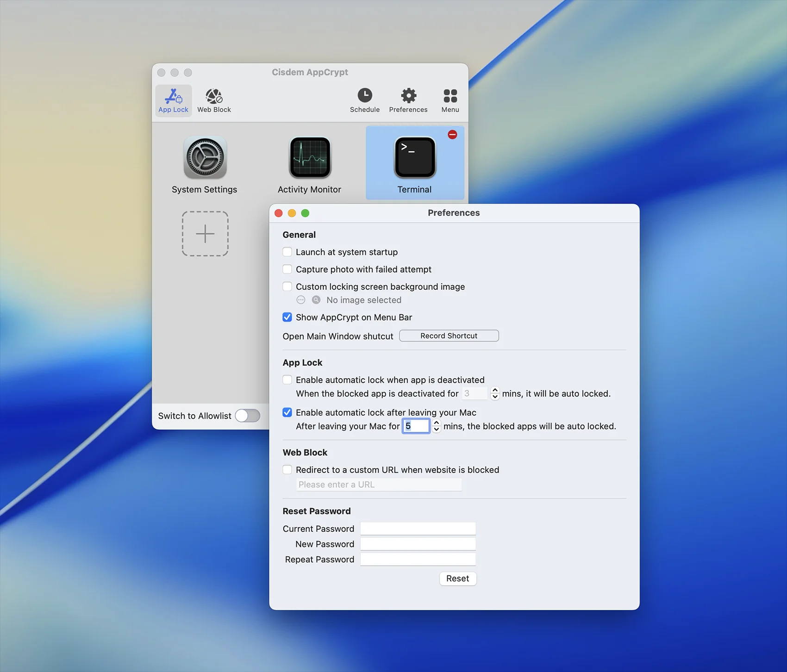Remove Terminal using the red minus badge

click(x=453, y=135)
